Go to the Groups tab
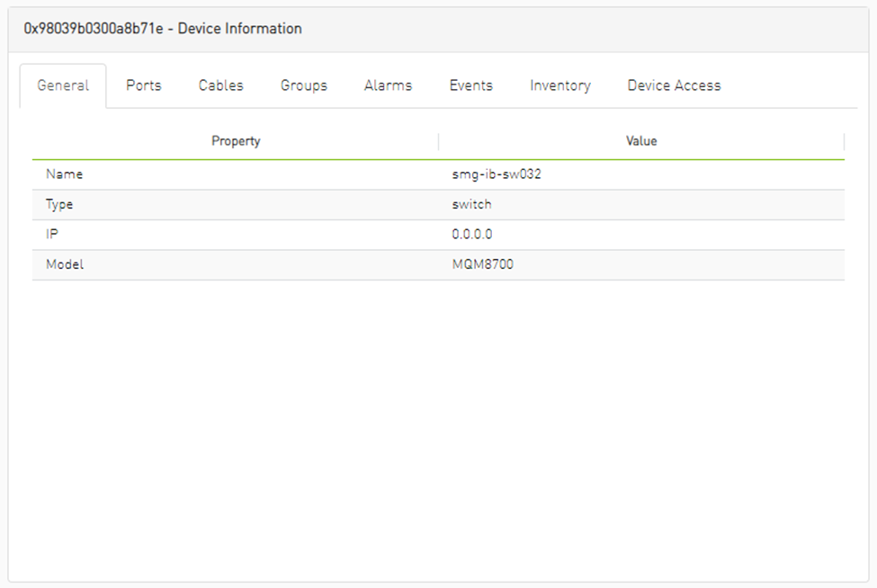Viewport: 877px width, 588px height. [x=304, y=85]
